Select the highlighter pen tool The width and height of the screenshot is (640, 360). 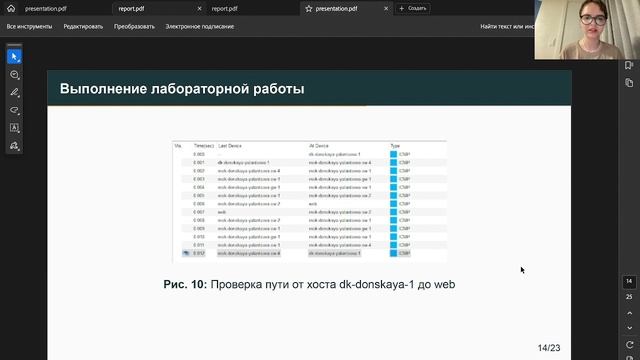14,92
